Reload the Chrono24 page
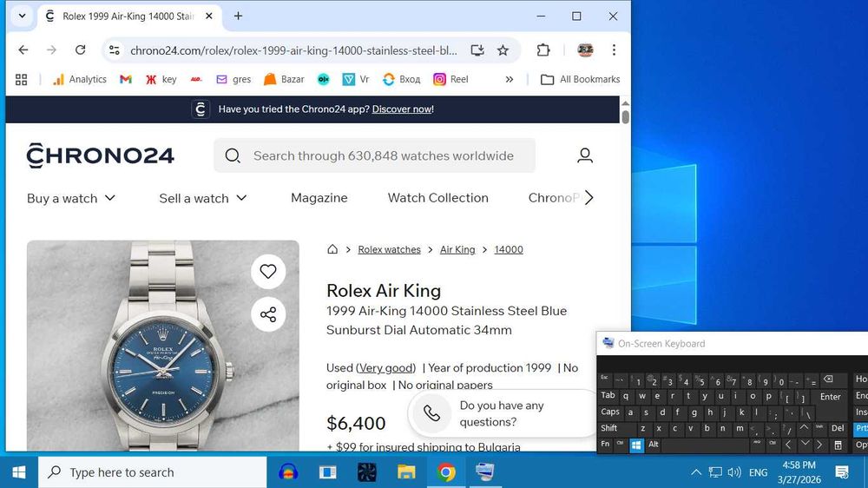868x488 pixels. 80,50
